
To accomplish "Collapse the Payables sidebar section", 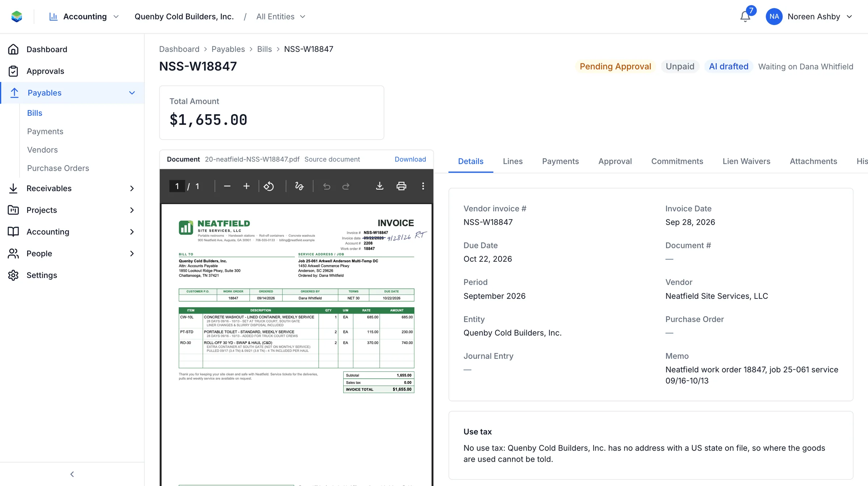I will point(132,93).
